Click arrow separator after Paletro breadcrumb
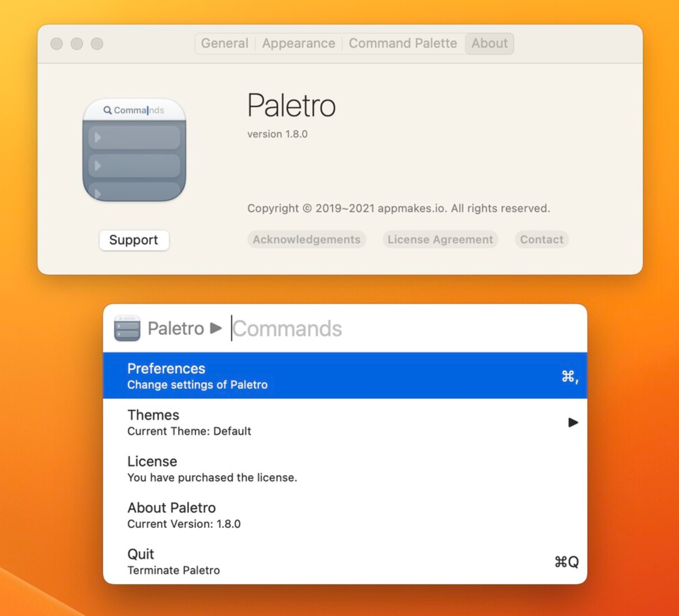679x616 pixels. click(216, 328)
